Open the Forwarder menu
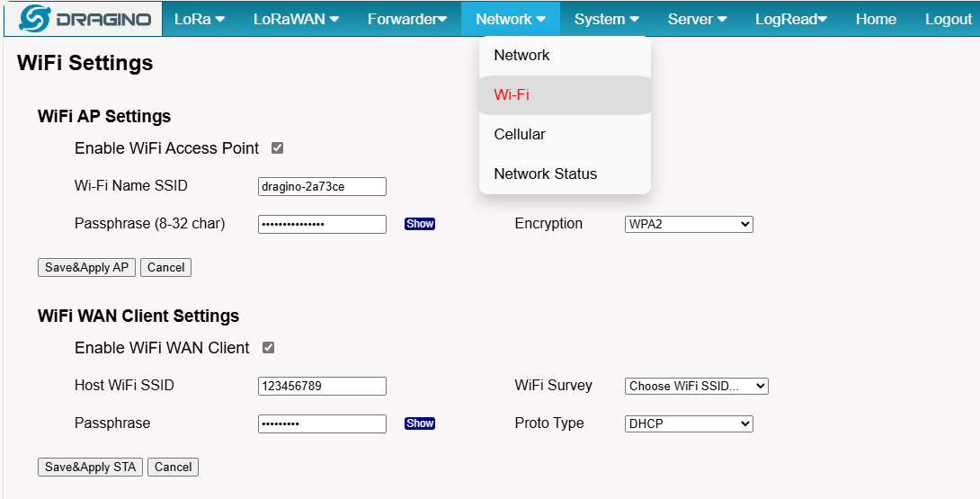 click(407, 19)
